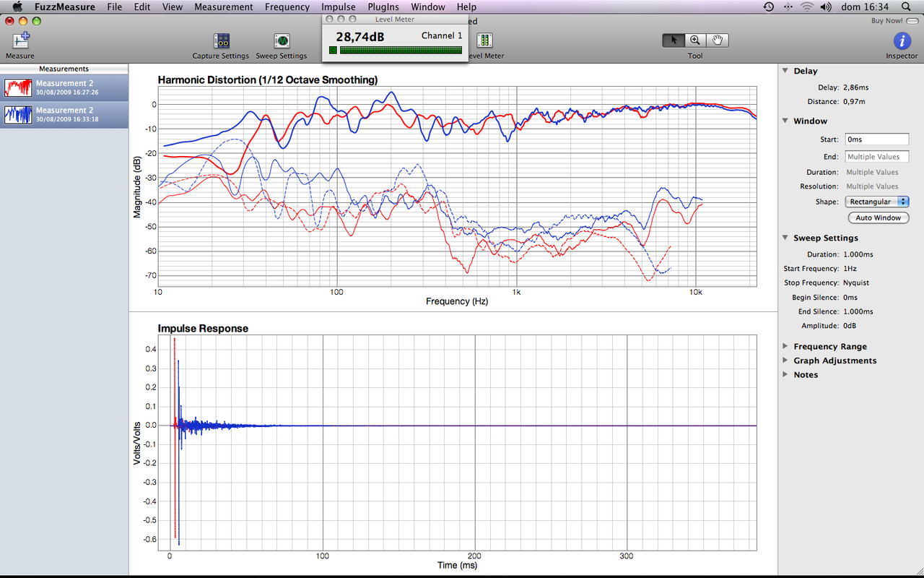The width and height of the screenshot is (924, 578).
Task: Open Spotlight search icon
Action: click(x=906, y=7)
